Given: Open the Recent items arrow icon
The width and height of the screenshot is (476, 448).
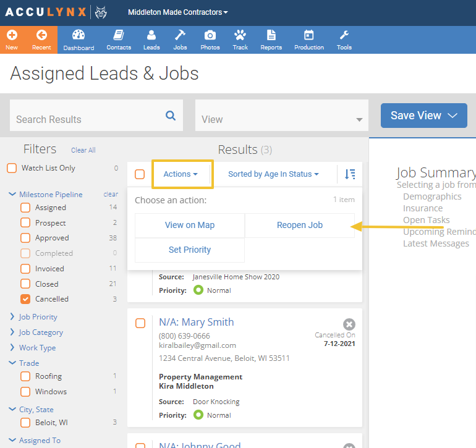Looking at the screenshot, I should 41,35.
